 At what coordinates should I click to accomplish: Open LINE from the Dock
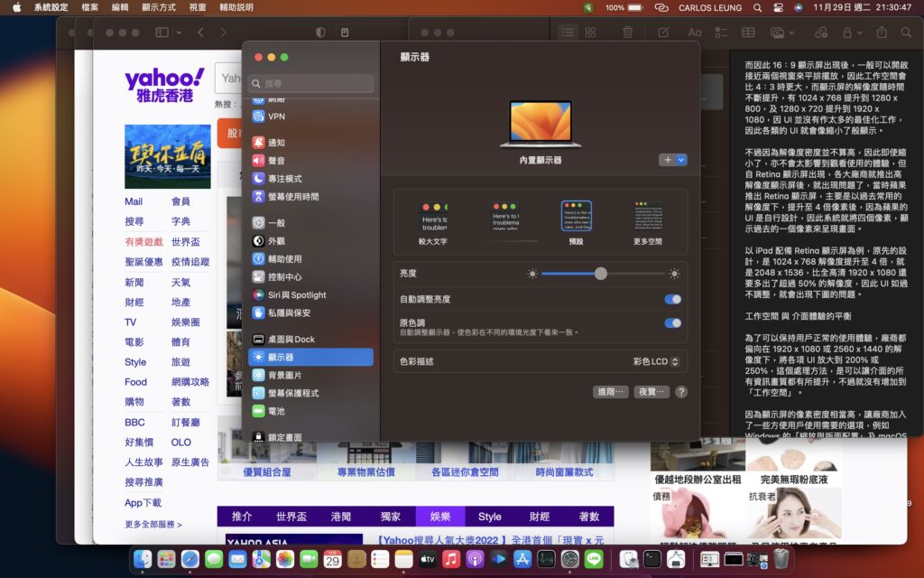(x=594, y=558)
